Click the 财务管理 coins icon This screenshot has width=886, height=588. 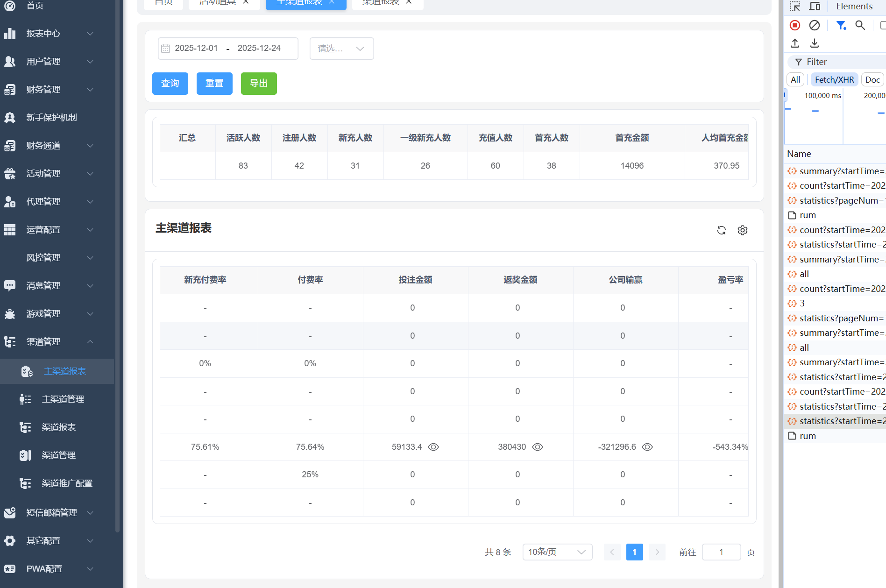pyautogui.click(x=10, y=90)
